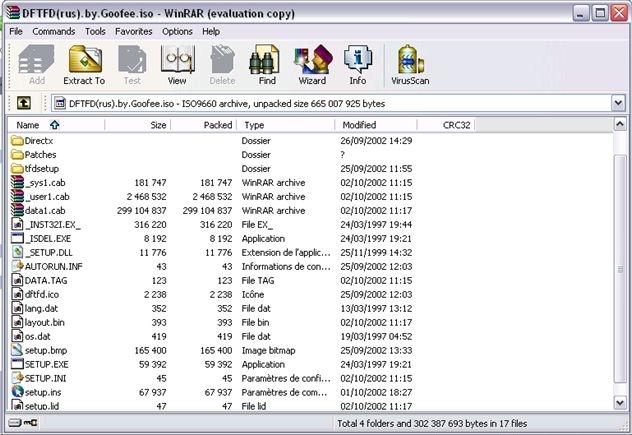
Task: Click the status bar total files text
Action: [432, 423]
